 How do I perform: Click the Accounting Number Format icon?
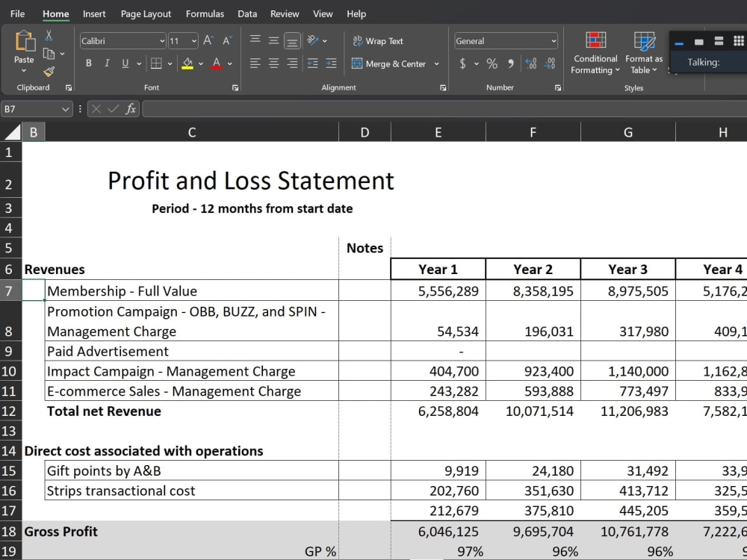463,63
